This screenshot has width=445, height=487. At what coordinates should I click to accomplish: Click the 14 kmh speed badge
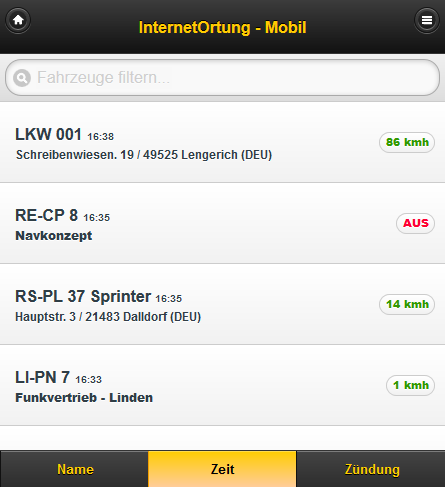407,304
